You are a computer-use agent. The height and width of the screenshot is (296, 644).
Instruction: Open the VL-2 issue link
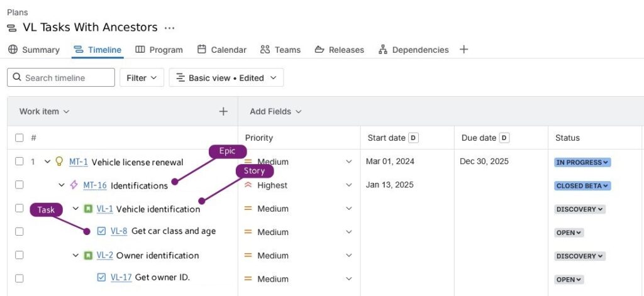coord(104,255)
